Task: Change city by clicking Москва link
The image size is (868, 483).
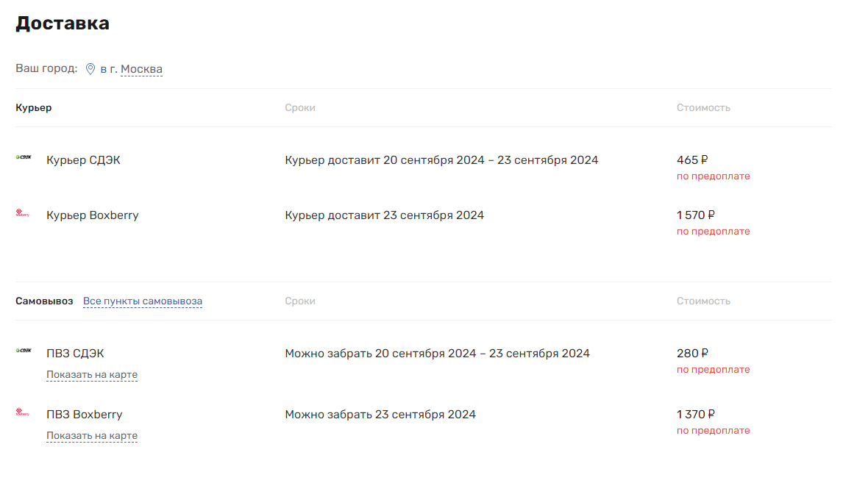Action: pyautogui.click(x=142, y=69)
